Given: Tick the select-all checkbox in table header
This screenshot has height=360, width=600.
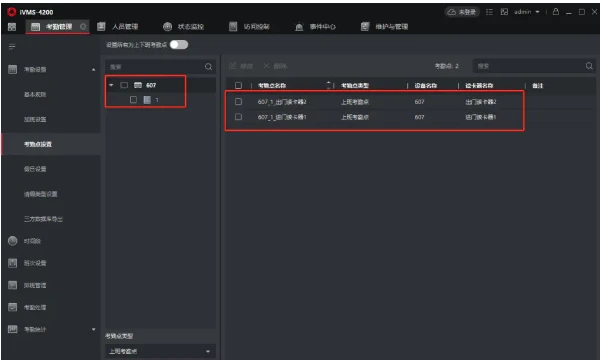Looking at the screenshot, I should click(238, 85).
